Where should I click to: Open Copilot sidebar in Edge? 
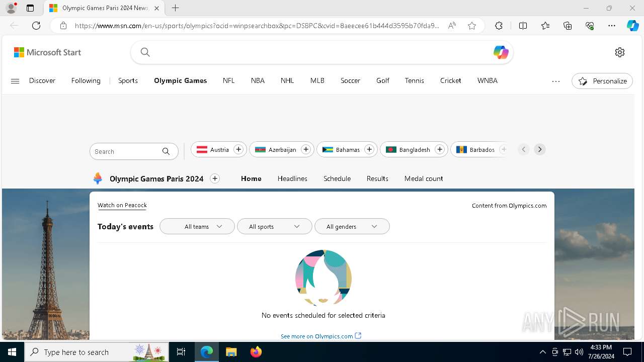point(632,26)
